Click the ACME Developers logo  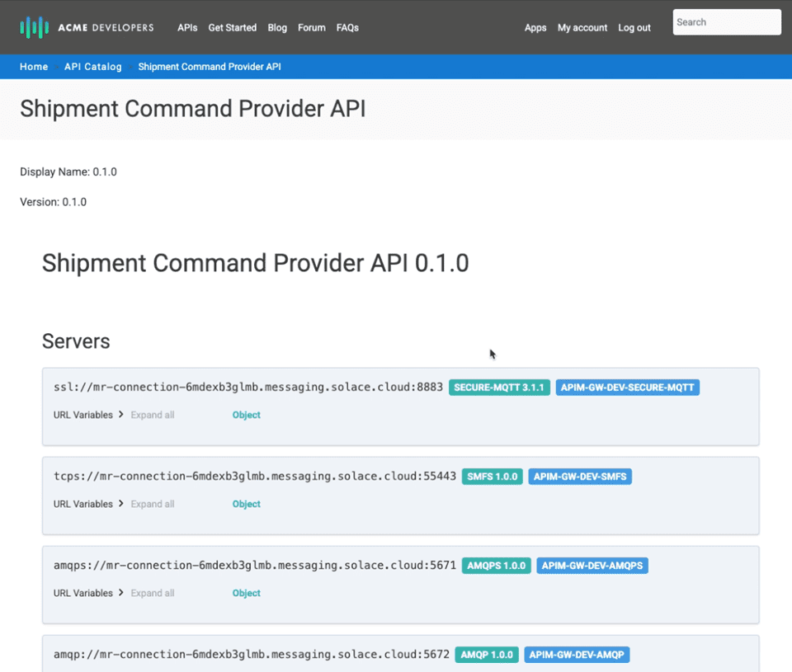click(87, 27)
